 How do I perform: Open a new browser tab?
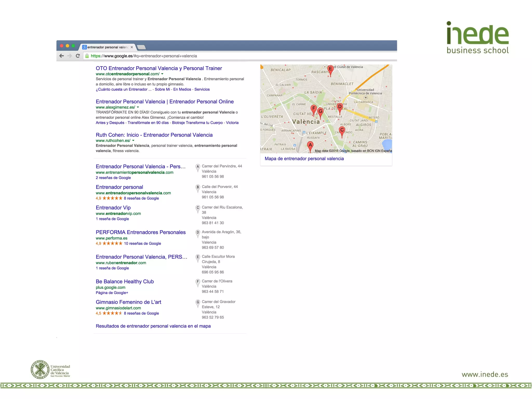pyautogui.click(x=141, y=47)
